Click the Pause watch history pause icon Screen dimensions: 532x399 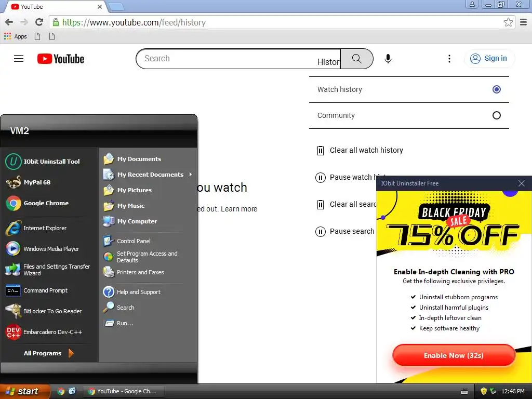pos(320,178)
